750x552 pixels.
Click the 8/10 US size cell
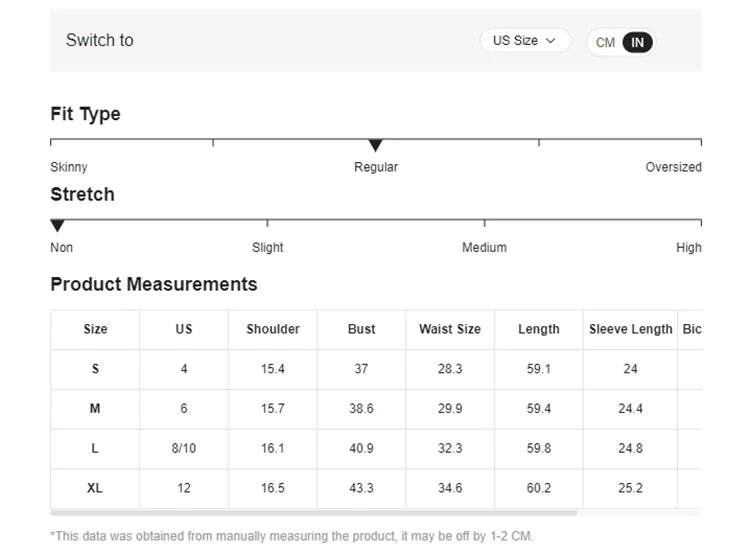184,448
